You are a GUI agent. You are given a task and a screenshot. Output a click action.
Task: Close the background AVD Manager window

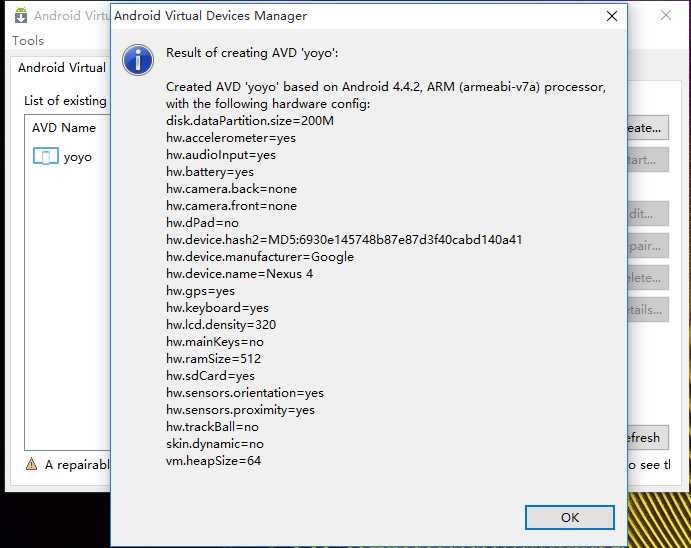pos(666,16)
